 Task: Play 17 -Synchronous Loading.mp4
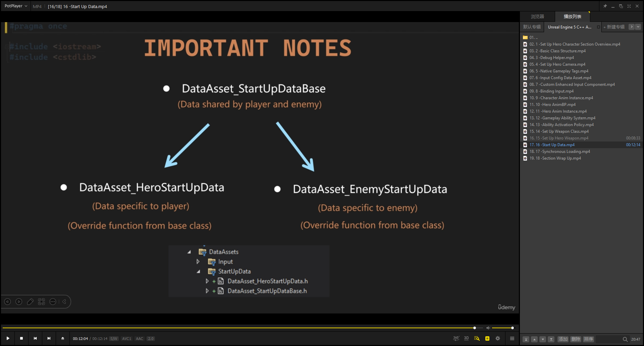click(x=582, y=152)
